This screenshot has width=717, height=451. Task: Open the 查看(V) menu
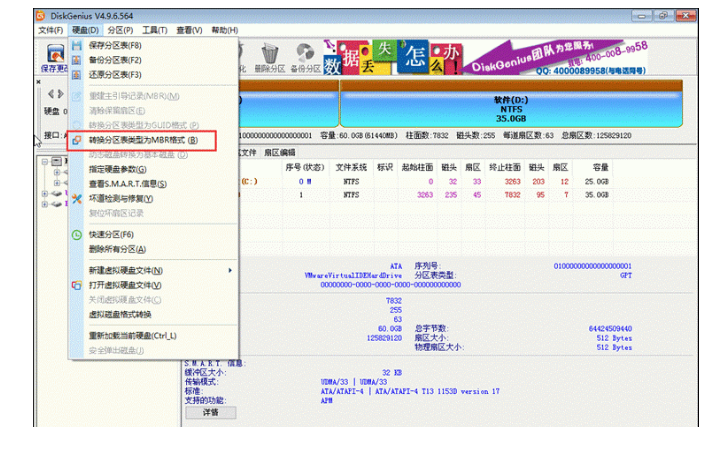(189, 30)
